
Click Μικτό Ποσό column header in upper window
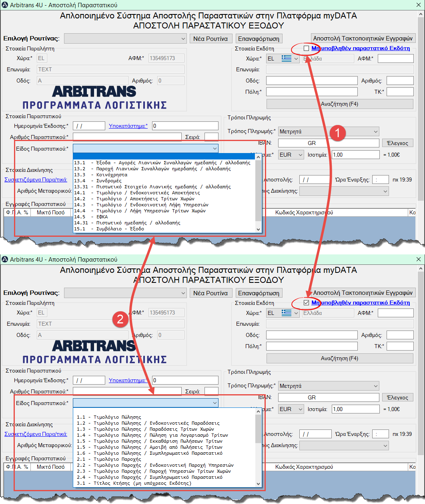click(x=50, y=212)
